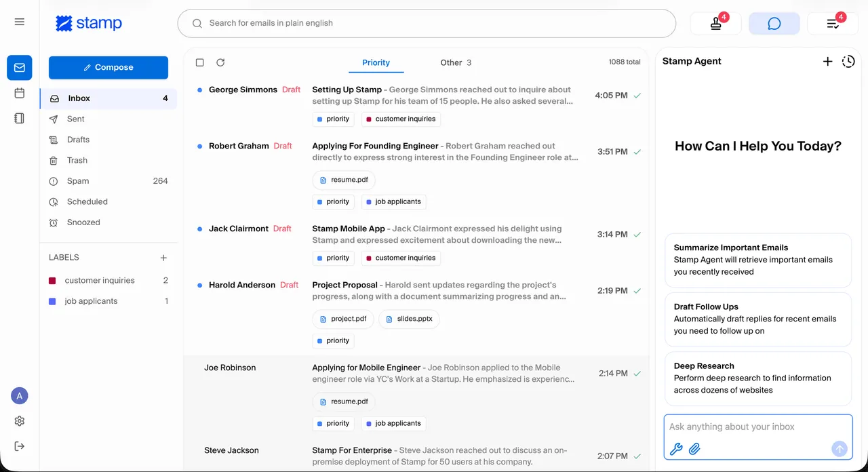Open the task list icon with badge
868x472 pixels.
click(x=833, y=24)
